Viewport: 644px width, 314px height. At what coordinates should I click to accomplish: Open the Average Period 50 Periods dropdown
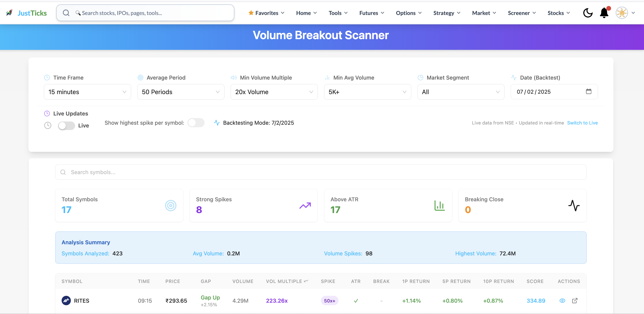pyautogui.click(x=181, y=92)
